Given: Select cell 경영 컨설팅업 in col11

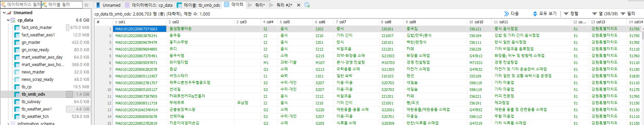Looking at the screenshot, I should (531, 63).
